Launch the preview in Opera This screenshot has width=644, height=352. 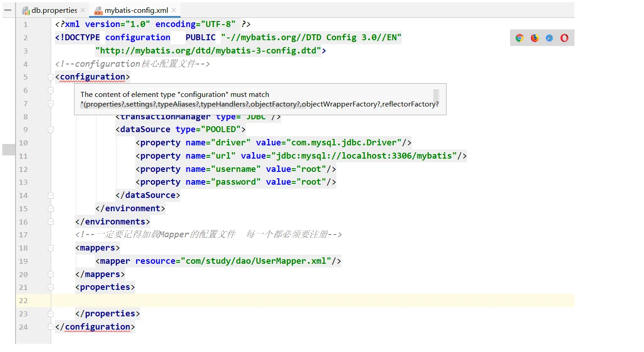coord(564,38)
